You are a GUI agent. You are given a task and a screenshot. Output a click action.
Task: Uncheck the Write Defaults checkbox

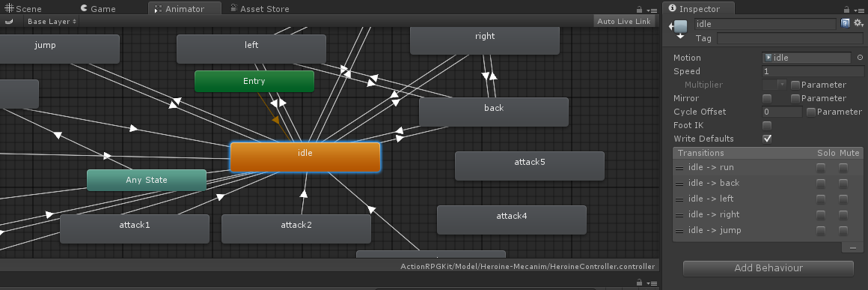pos(767,139)
